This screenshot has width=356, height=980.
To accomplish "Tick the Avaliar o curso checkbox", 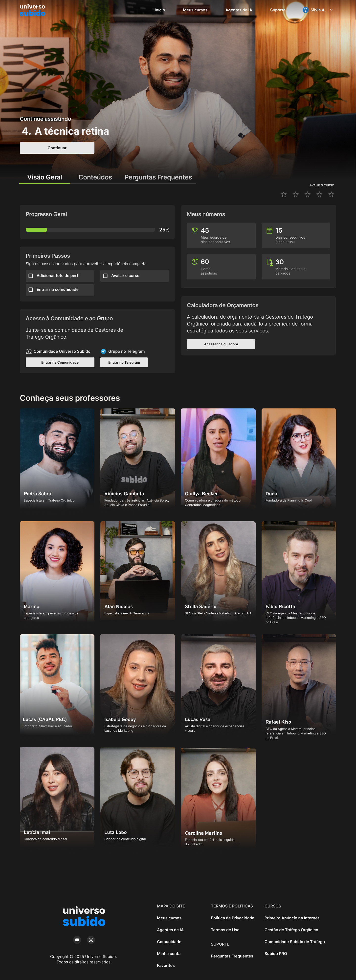I will pos(105,276).
